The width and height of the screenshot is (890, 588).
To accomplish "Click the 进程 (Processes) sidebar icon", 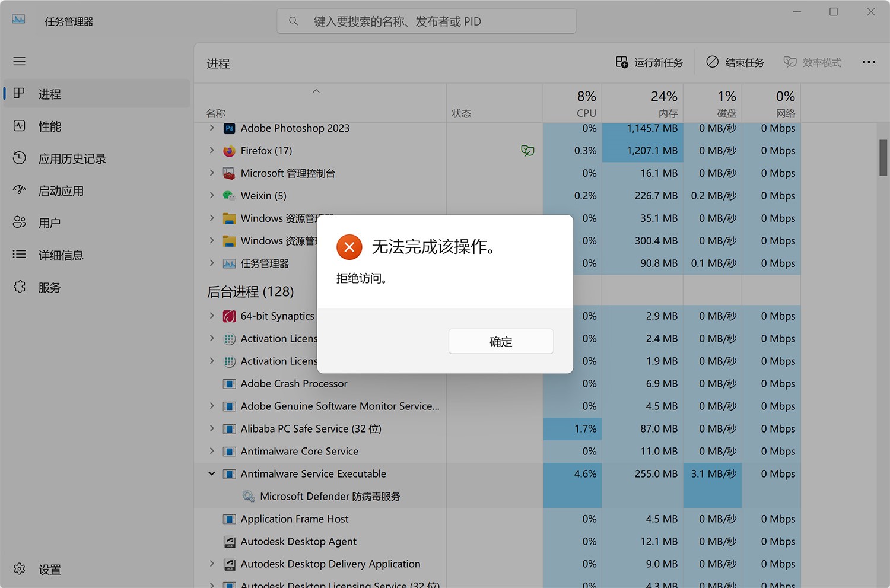I will coord(20,94).
